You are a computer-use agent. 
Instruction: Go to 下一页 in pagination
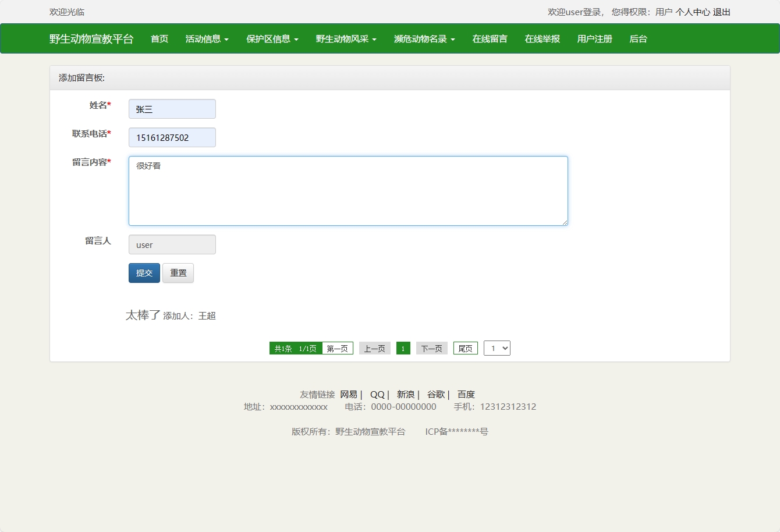pos(431,347)
